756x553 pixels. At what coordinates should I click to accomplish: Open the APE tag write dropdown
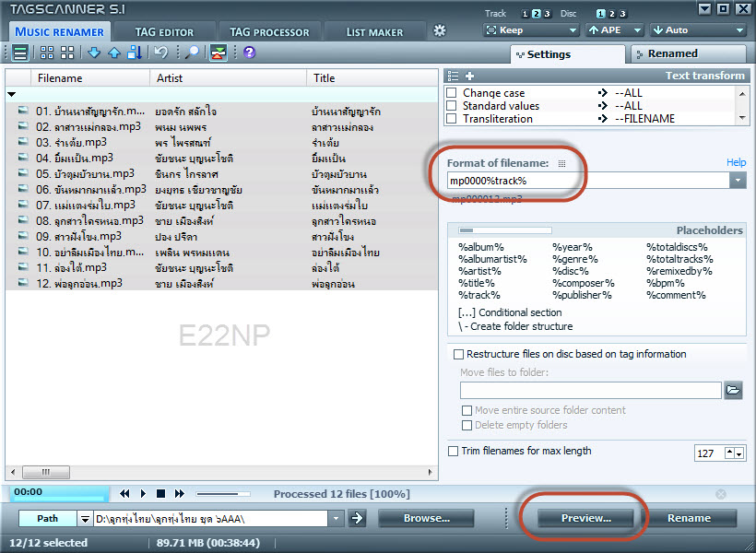(x=615, y=30)
